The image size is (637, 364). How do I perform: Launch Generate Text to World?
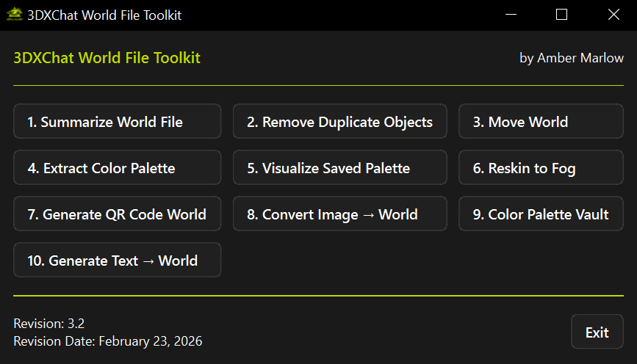[118, 261]
